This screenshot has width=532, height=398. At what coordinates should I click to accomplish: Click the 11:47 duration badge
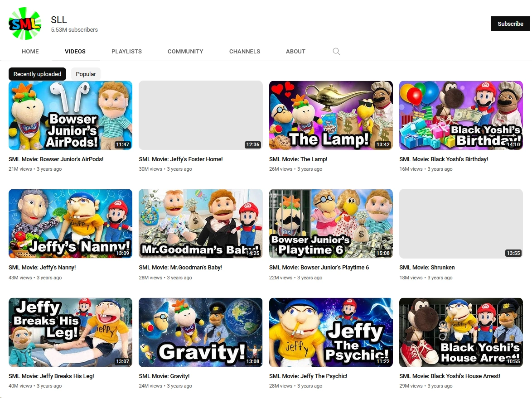(x=122, y=144)
